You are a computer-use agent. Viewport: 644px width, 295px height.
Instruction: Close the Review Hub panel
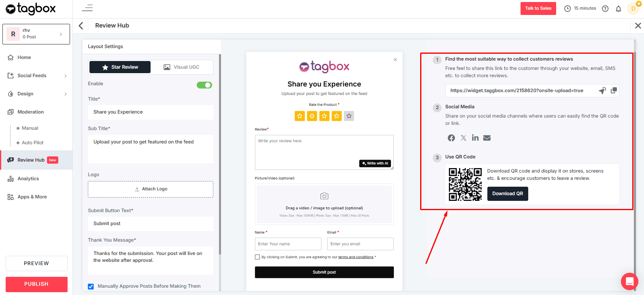click(638, 25)
